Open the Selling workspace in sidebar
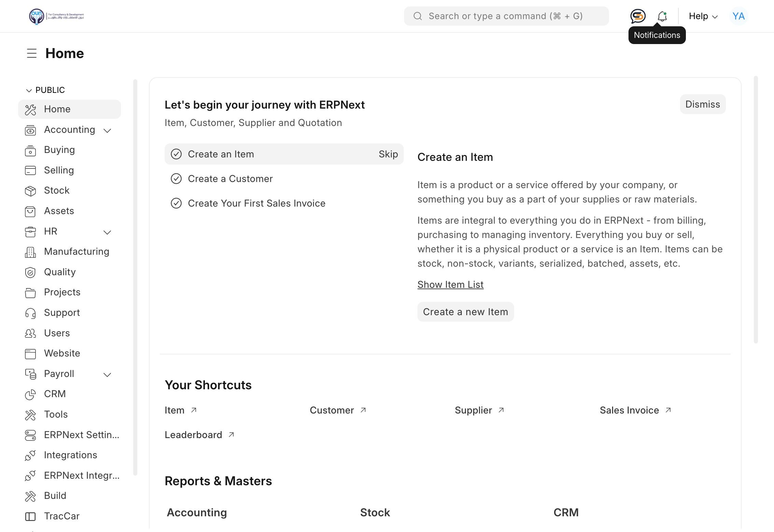Screen dimensions: 774x532 click(x=59, y=170)
